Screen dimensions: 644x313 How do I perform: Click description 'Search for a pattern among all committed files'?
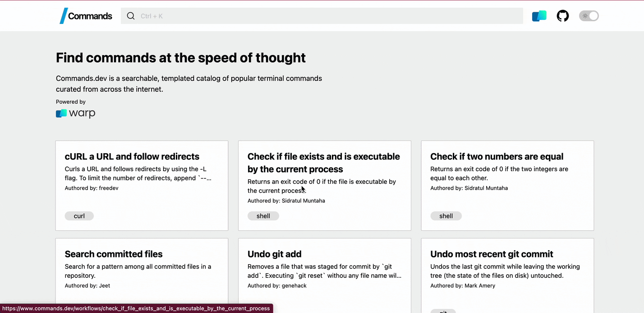(138, 271)
